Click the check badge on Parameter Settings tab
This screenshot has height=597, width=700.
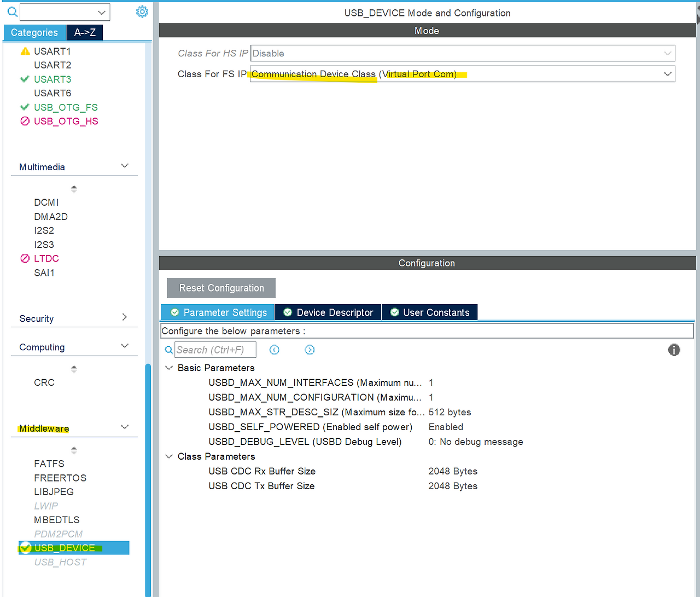tap(174, 312)
